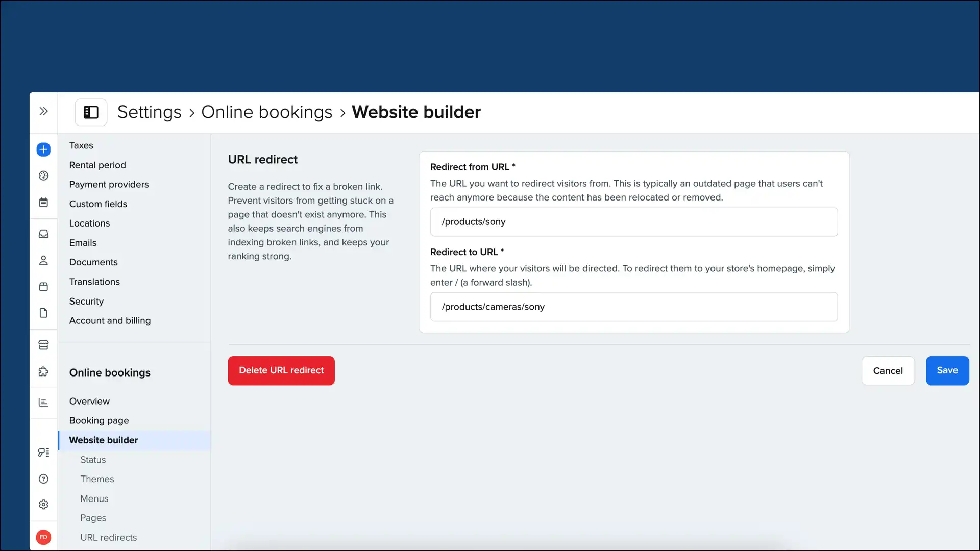Open the help question mark icon
This screenshot has width=980, height=551.
point(43,479)
